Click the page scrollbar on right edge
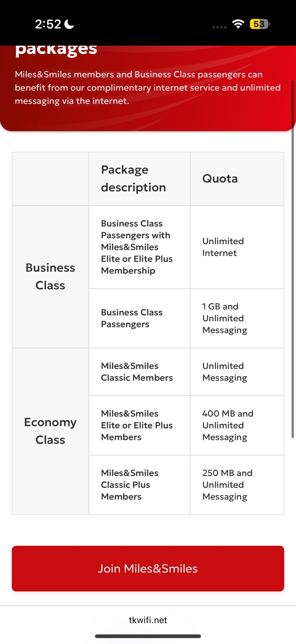Image resolution: width=296 pixels, height=644 pixels. [292, 259]
